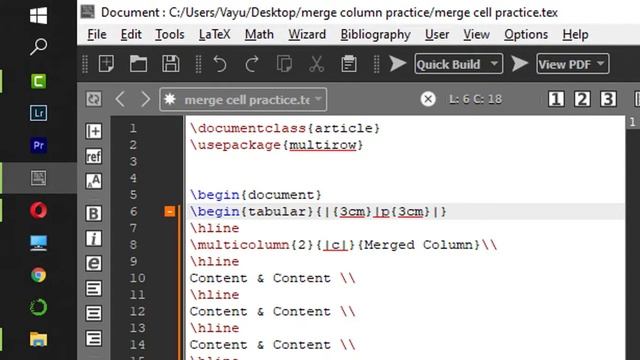The width and height of the screenshot is (640, 360).
Task: Open the merge cell practice.tex document dropdown
Action: [243, 99]
